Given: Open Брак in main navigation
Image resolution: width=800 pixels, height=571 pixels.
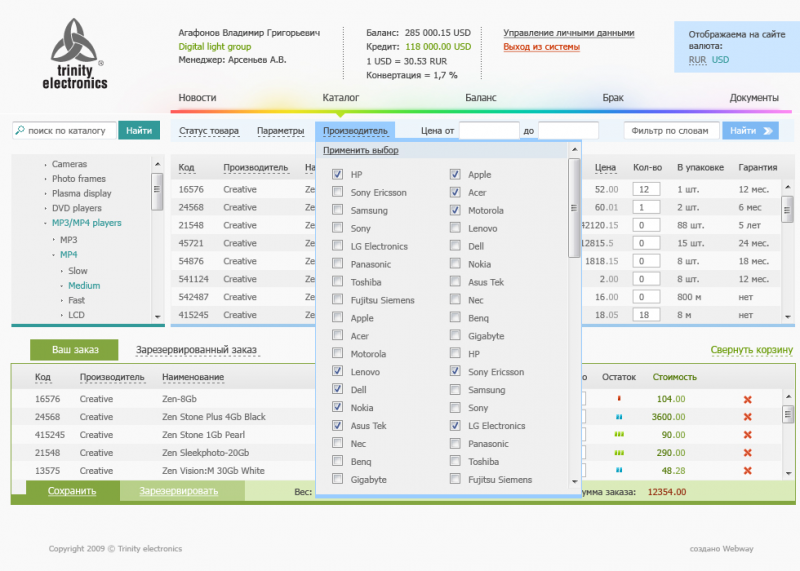Looking at the screenshot, I should pos(613,97).
